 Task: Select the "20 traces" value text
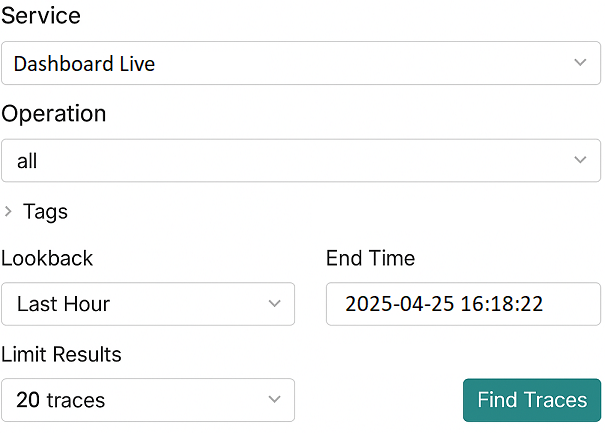tap(60, 401)
